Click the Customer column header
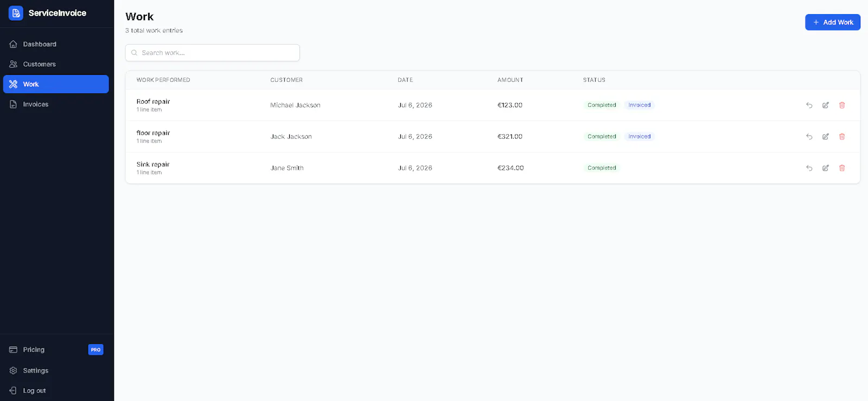This screenshot has height=401, width=868. pyautogui.click(x=286, y=80)
